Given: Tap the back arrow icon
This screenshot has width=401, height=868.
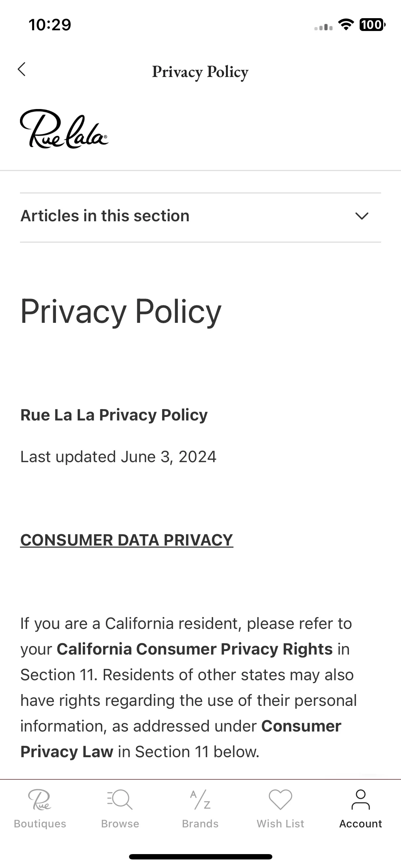Looking at the screenshot, I should pos(22,69).
